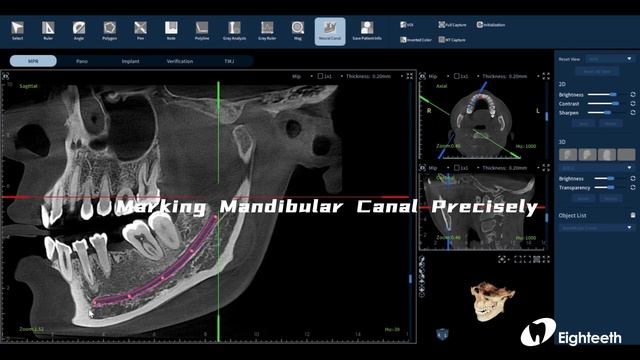Toggle the axial view eye icon
The width and height of the screenshot is (640, 360).
(x=423, y=76)
